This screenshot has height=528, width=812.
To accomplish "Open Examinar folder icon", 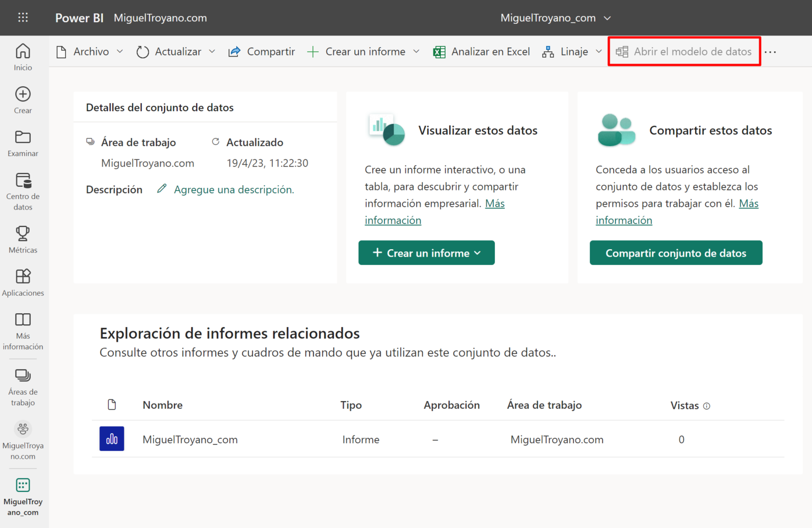I will coord(23,137).
